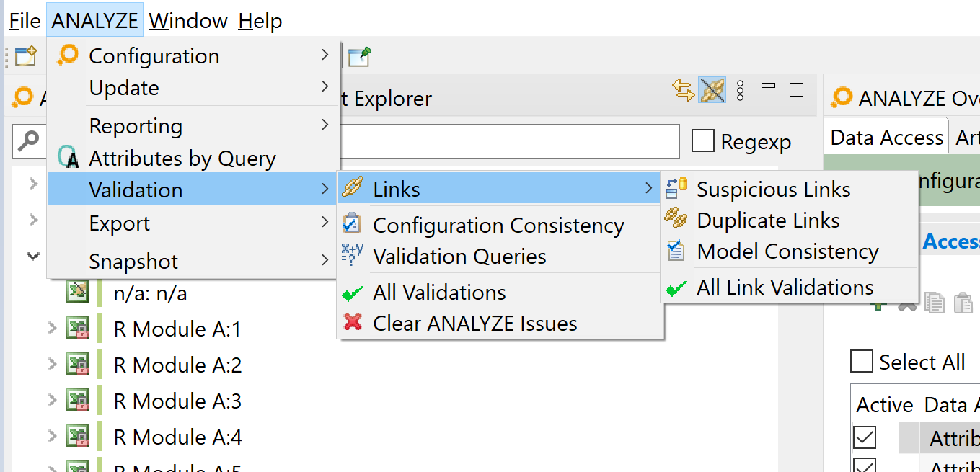The height and width of the screenshot is (472, 980).
Task: Click the Excel icon of R Module A:3
Action: 77,400
